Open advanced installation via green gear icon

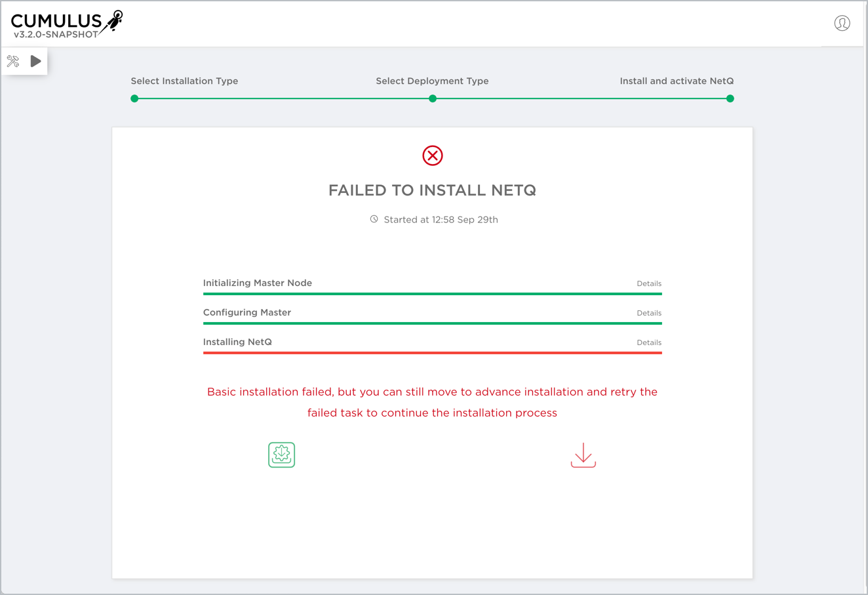tap(281, 455)
